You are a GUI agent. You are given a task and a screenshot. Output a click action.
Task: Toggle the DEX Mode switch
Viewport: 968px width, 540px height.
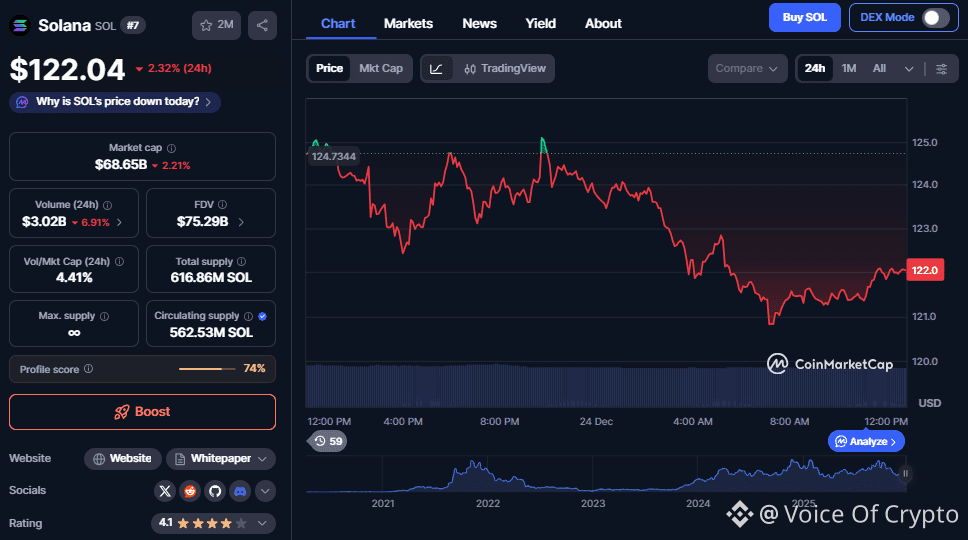935,17
